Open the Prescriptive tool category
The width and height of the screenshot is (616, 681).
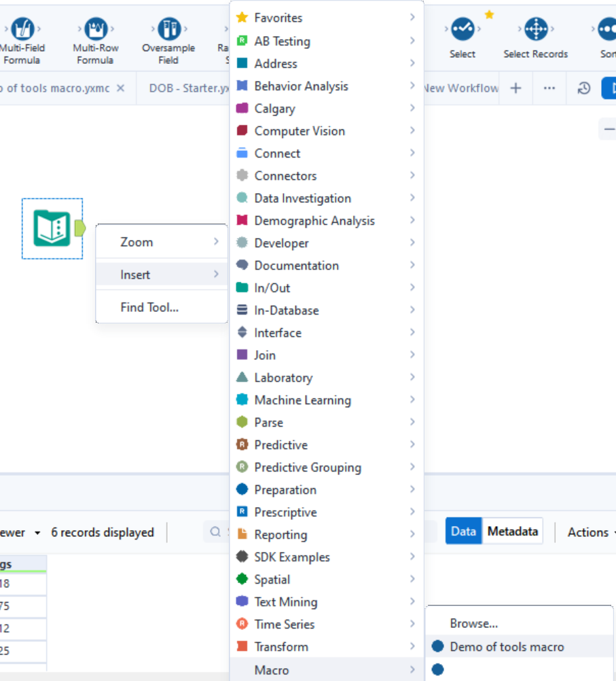pos(327,512)
